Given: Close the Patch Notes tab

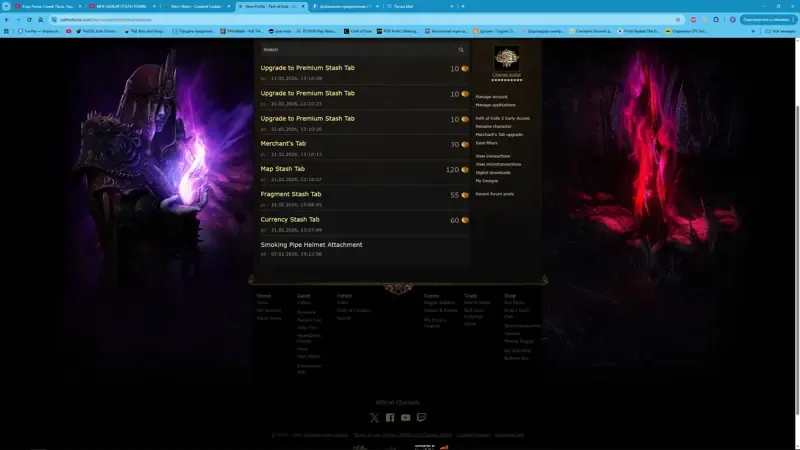Looking at the screenshot, I should pyautogui.click(x=229, y=6).
